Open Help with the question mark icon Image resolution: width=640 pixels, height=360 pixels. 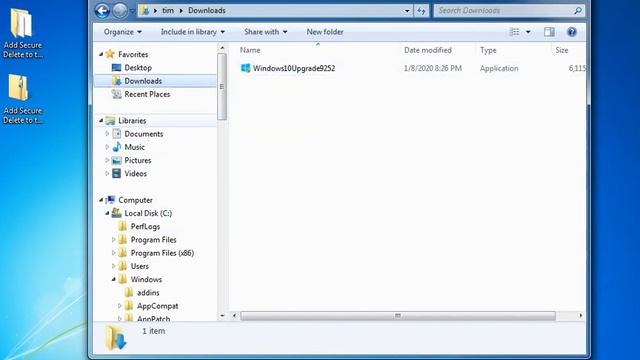[x=572, y=32]
